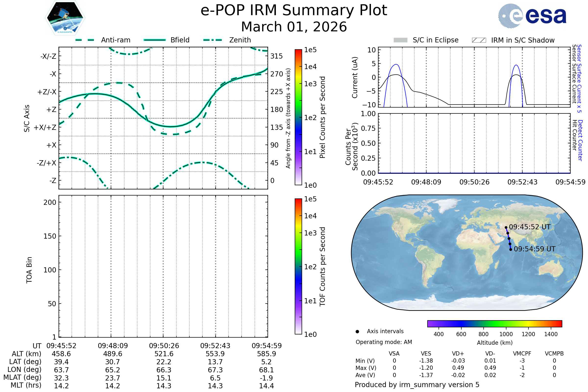
Task: Click the Operating mode: AM text
Action: (x=384, y=342)
